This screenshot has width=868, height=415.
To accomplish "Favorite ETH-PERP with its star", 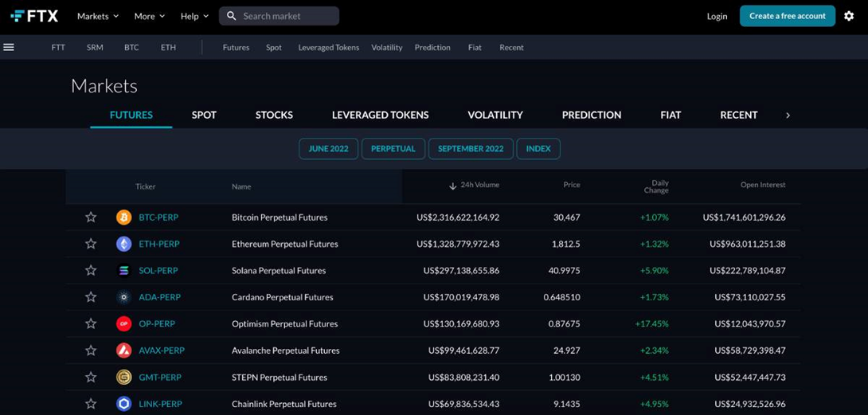I will pyautogui.click(x=91, y=244).
